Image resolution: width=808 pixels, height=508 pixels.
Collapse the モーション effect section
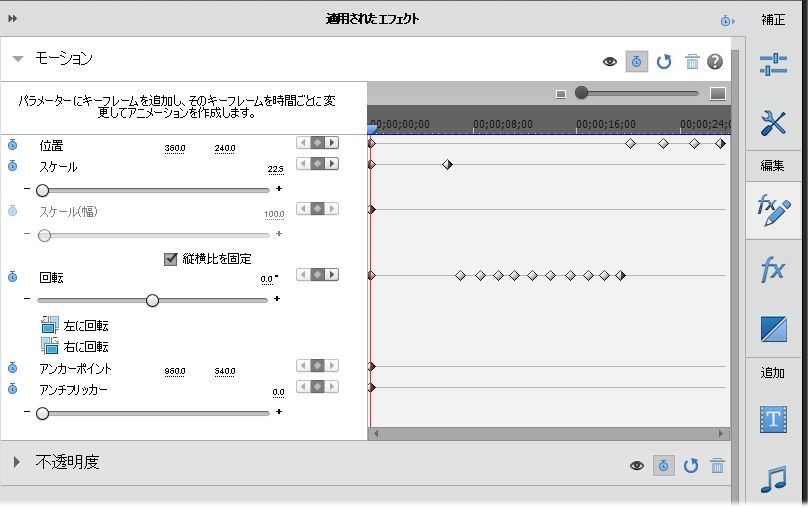(18, 59)
